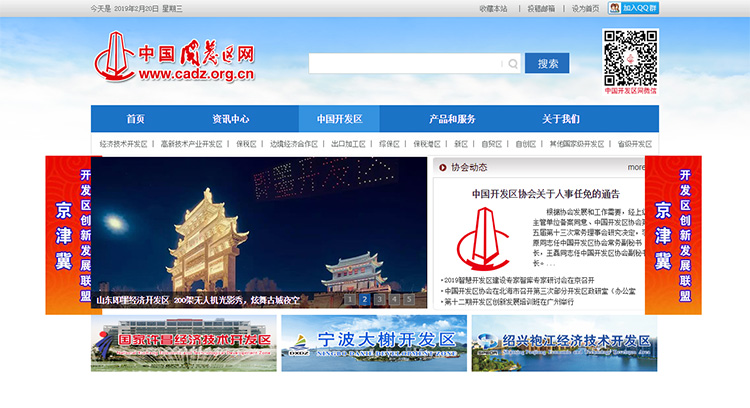750x408 pixels.
Task: Select 新区 in the submenu
Action: coord(461,144)
